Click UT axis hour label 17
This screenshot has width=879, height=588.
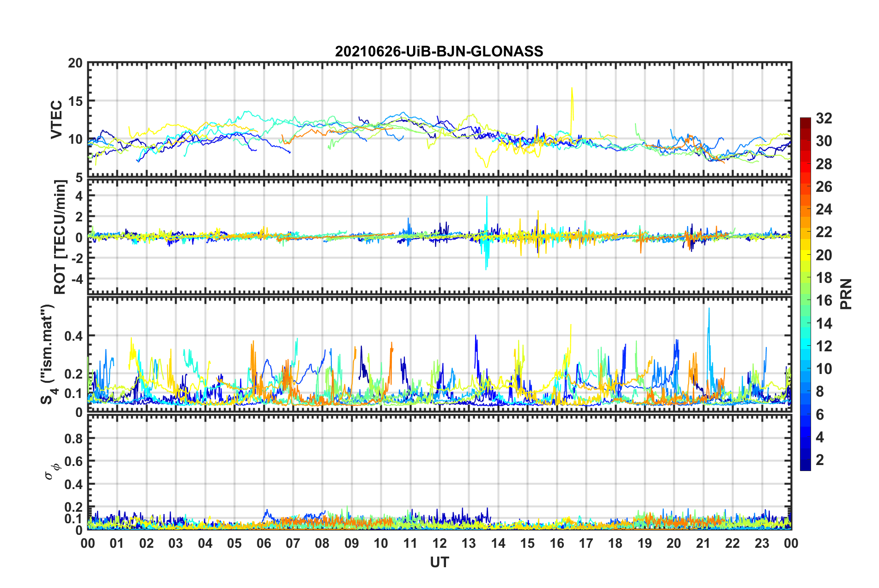(586, 543)
